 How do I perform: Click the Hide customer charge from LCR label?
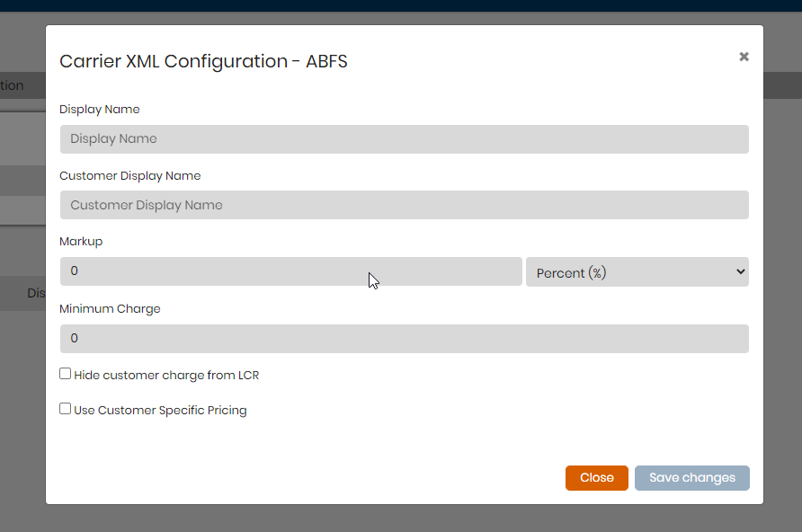tap(166, 375)
